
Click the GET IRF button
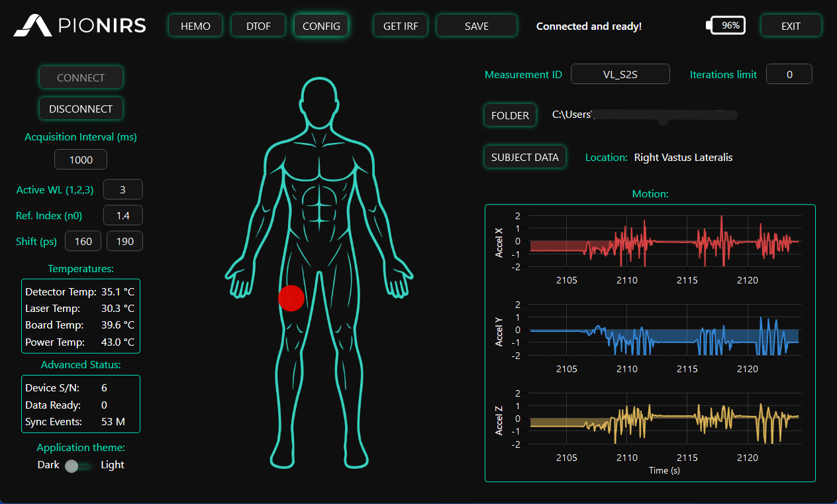click(401, 26)
